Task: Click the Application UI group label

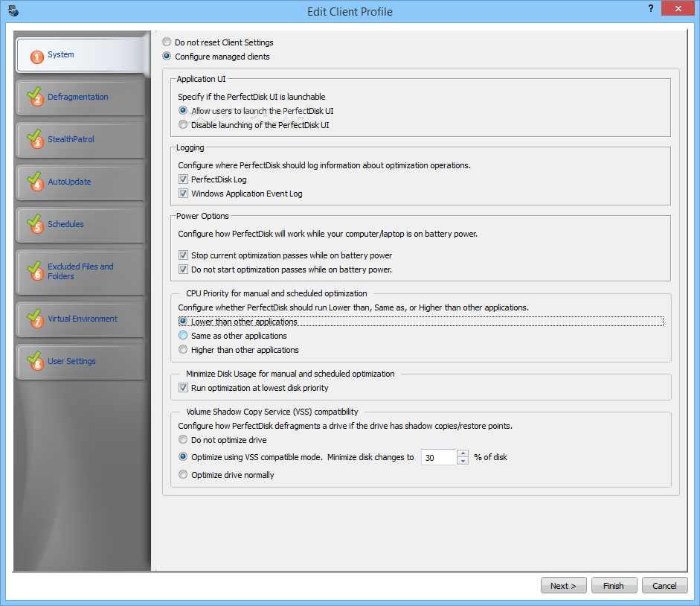Action: (201, 79)
